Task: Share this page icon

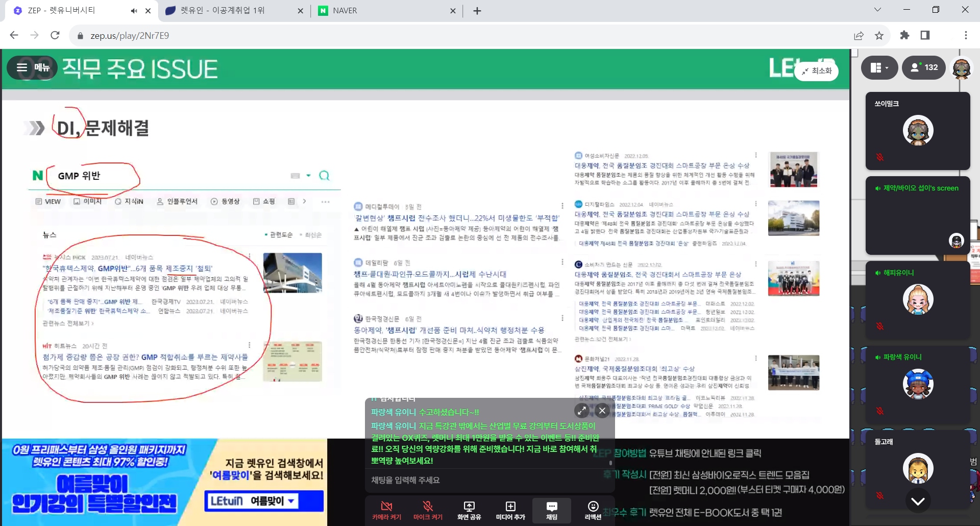Action: pos(859,35)
